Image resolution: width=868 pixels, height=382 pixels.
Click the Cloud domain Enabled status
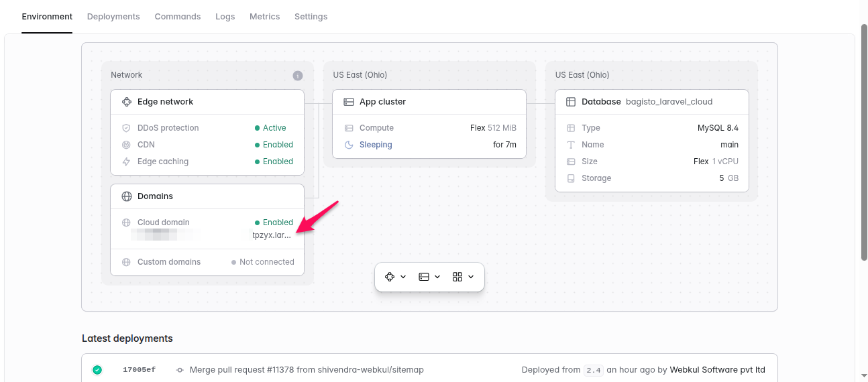(274, 222)
